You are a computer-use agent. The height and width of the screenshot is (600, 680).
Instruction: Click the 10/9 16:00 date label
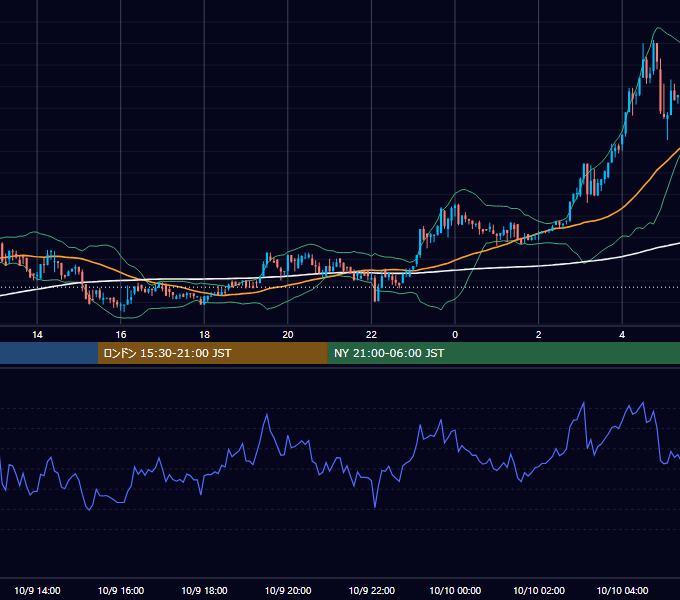tap(121, 590)
